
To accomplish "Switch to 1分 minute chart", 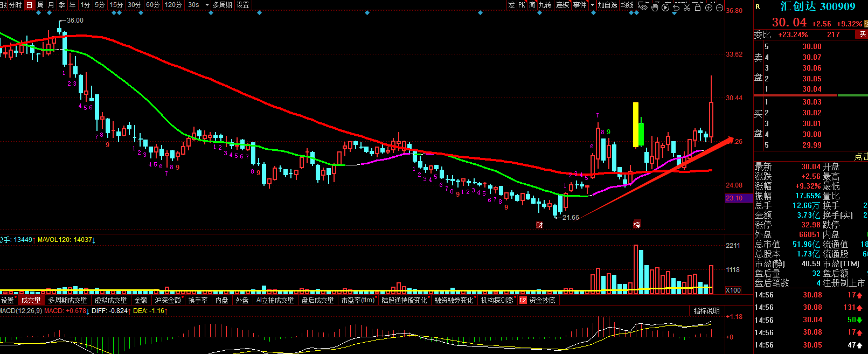I will tap(85, 5).
